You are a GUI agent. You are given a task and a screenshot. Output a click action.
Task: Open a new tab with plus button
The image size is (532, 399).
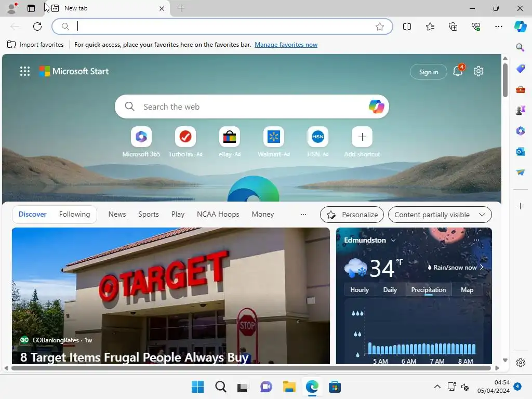coord(181,8)
